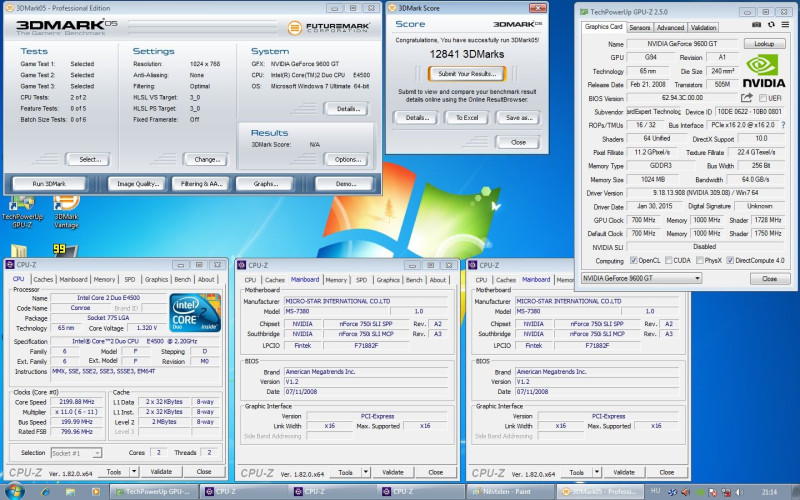Launch Internet Explorer from the taskbar

(x=45, y=492)
